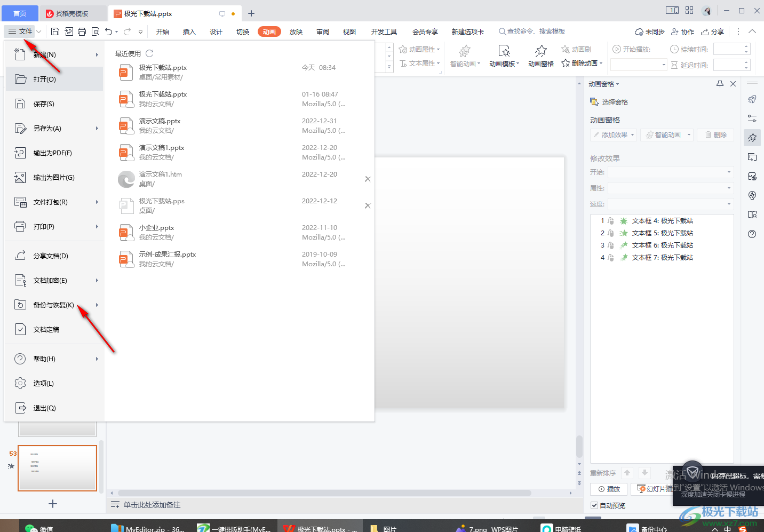Screen dimensions: 764x532
Task: Click the star animation sidebar icon
Action: pyautogui.click(x=752, y=138)
